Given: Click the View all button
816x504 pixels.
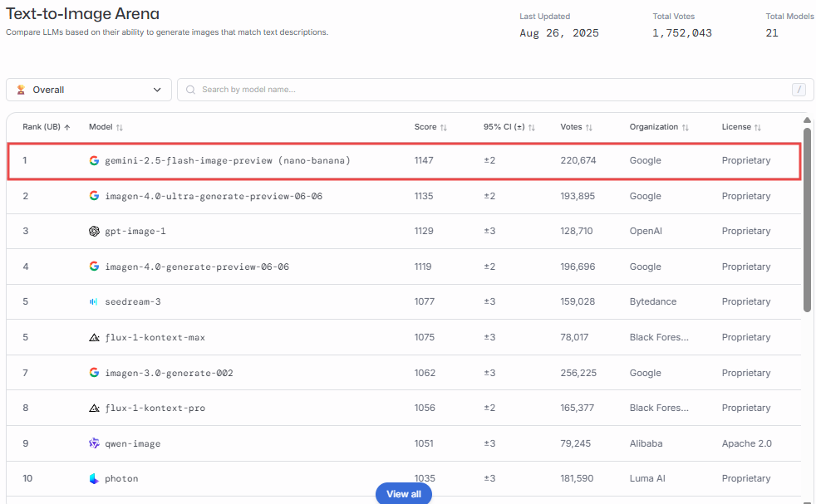Looking at the screenshot, I should coord(404,493).
